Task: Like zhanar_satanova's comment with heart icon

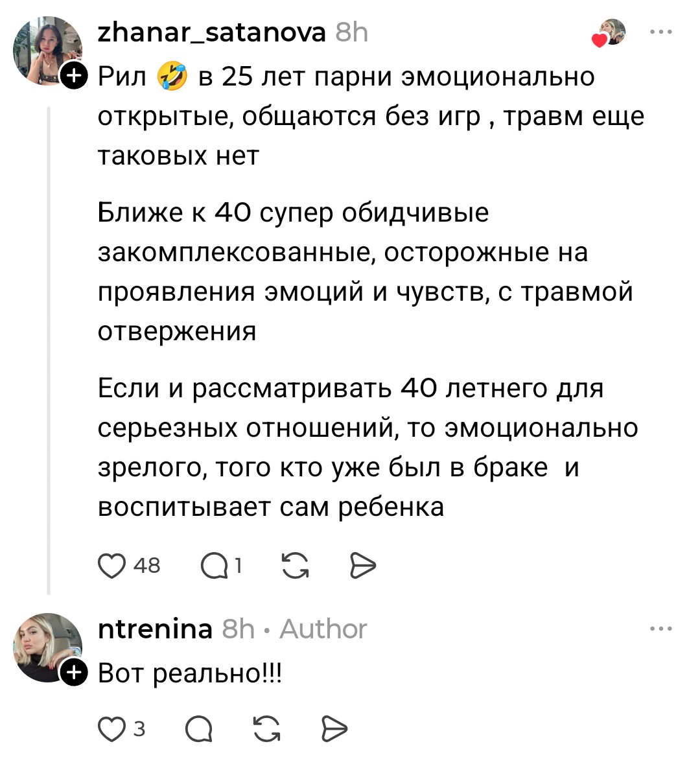Action: [111, 566]
